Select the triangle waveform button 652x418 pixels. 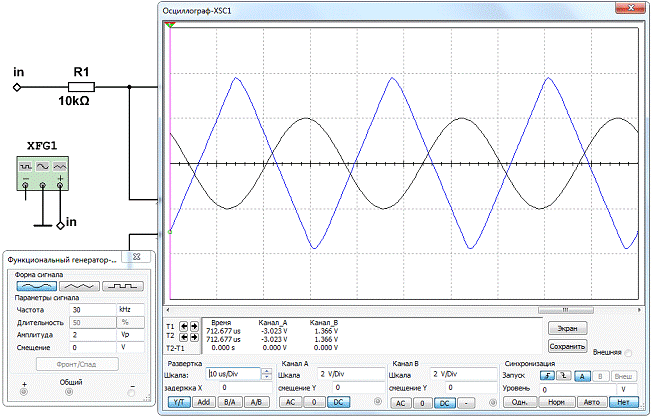(x=78, y=285)
